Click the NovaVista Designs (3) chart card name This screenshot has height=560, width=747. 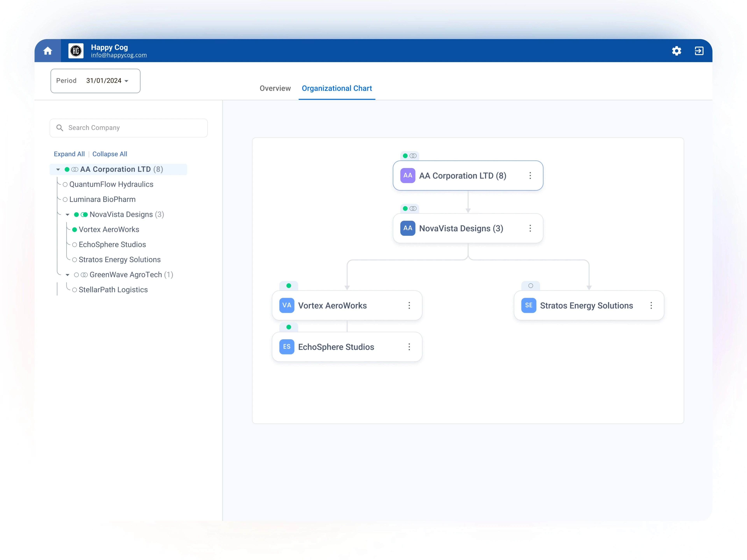pyautogui.click(x=461, y=228)
